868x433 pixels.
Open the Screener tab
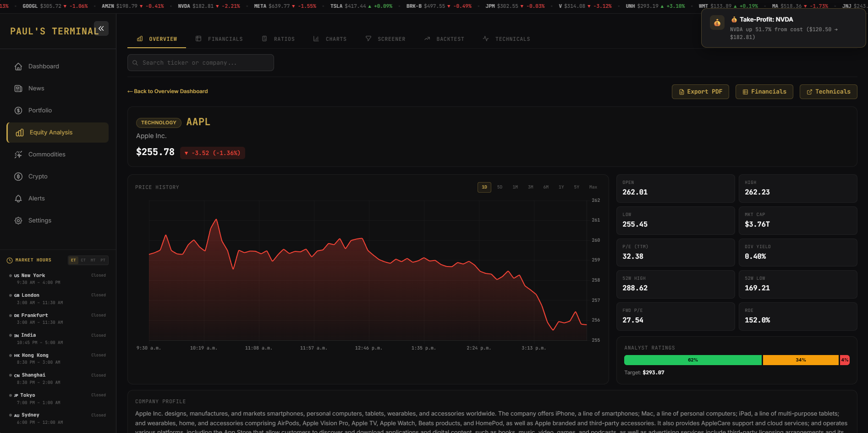click(x=386, y=39)
